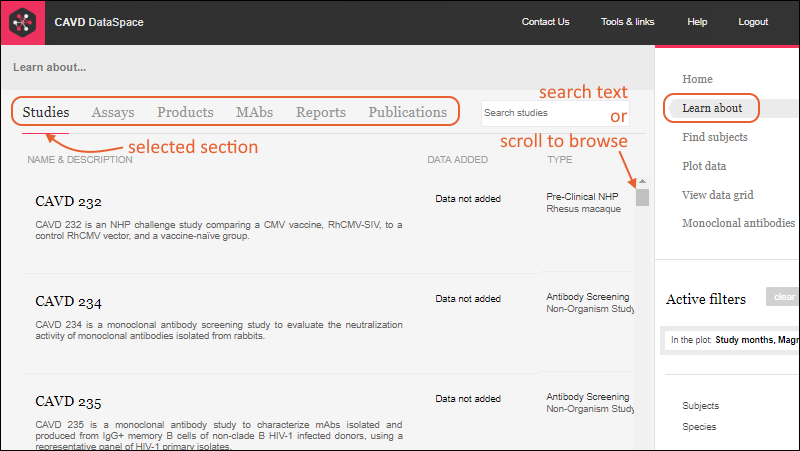Image resolution: width=800 pixels, height=451 pixels.
Task: Open the Help menu
Action: click(697, 22)
